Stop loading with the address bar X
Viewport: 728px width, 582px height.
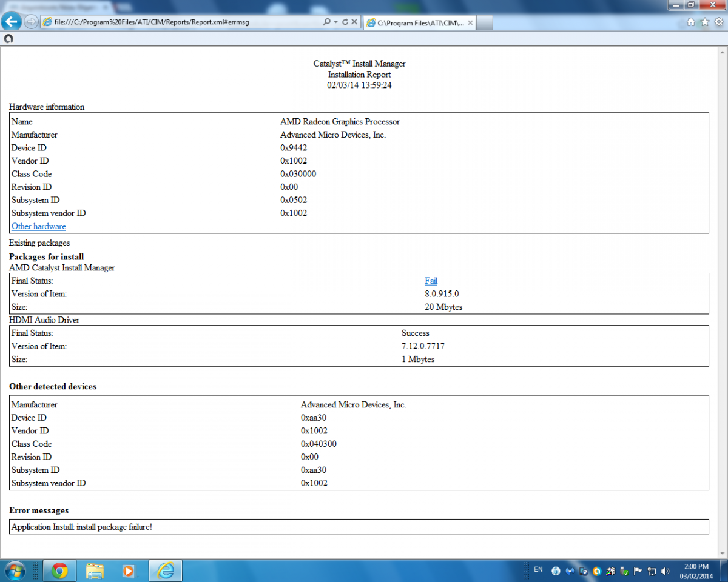[355, 22]
